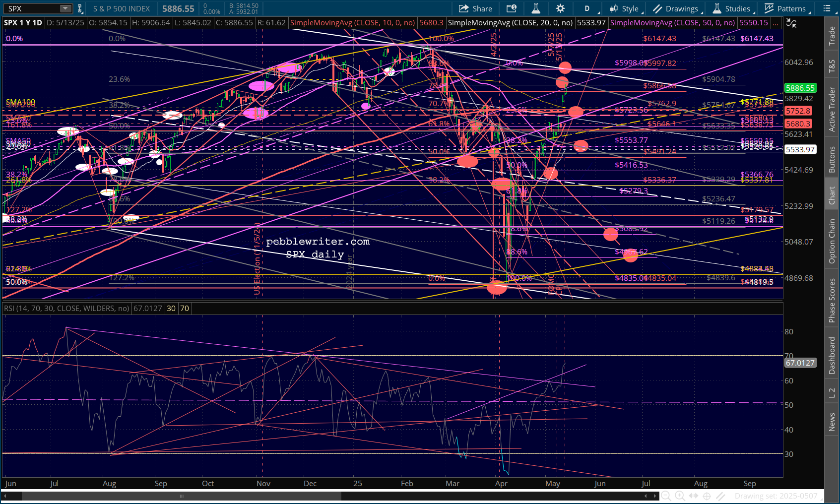Toggle the symbol link clipboard icon
The height and width of the screenshot is (504, 840).
(x=79, y=8)
